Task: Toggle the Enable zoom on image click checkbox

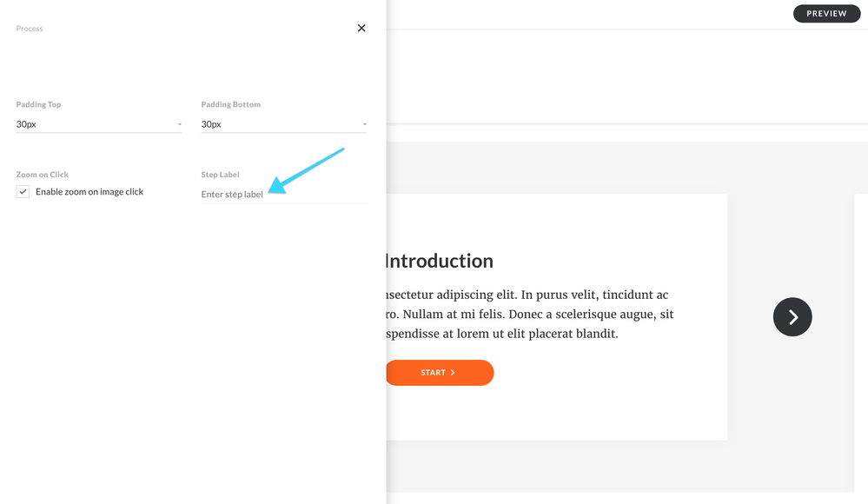Action: tap(23, 192)
